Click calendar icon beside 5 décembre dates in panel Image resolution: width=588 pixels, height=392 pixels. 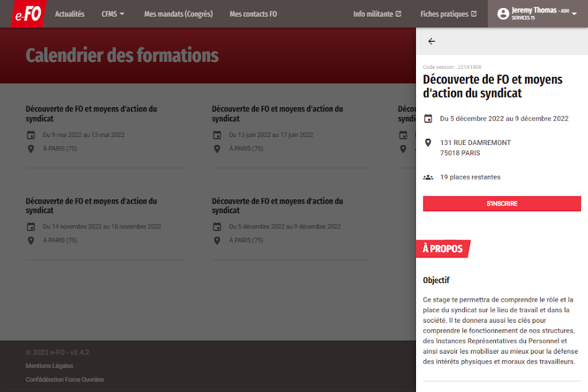point(428,119)
